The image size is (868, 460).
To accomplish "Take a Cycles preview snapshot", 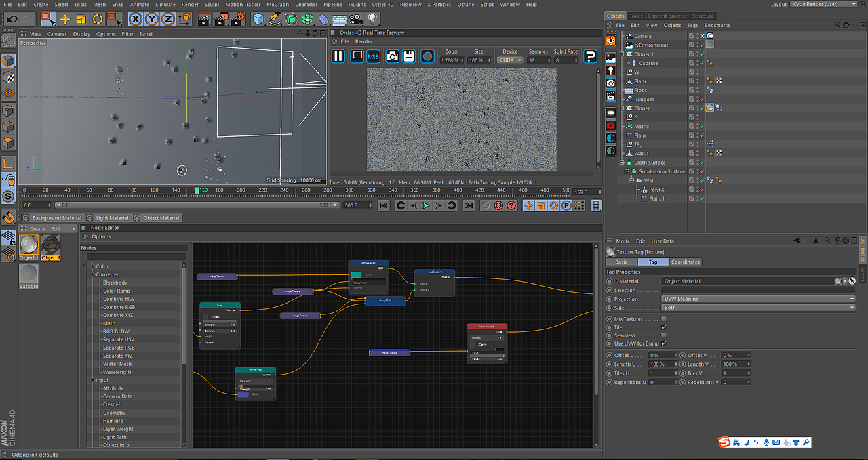I will point(392,56).
